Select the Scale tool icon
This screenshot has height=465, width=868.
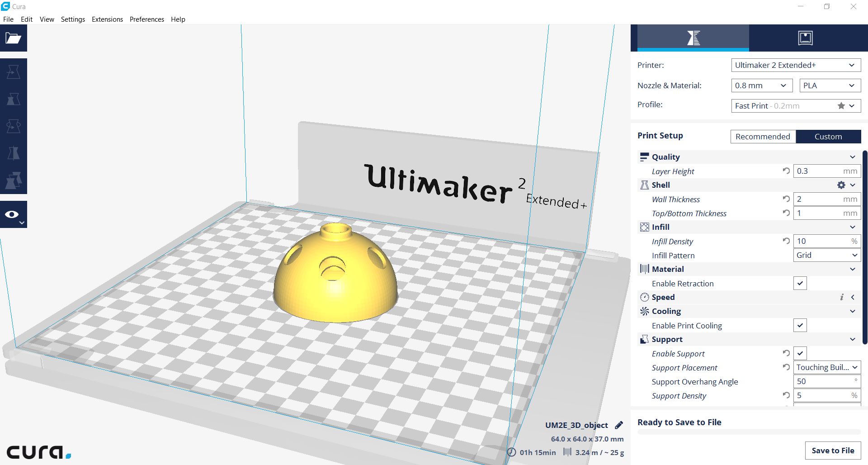[13, 99]
